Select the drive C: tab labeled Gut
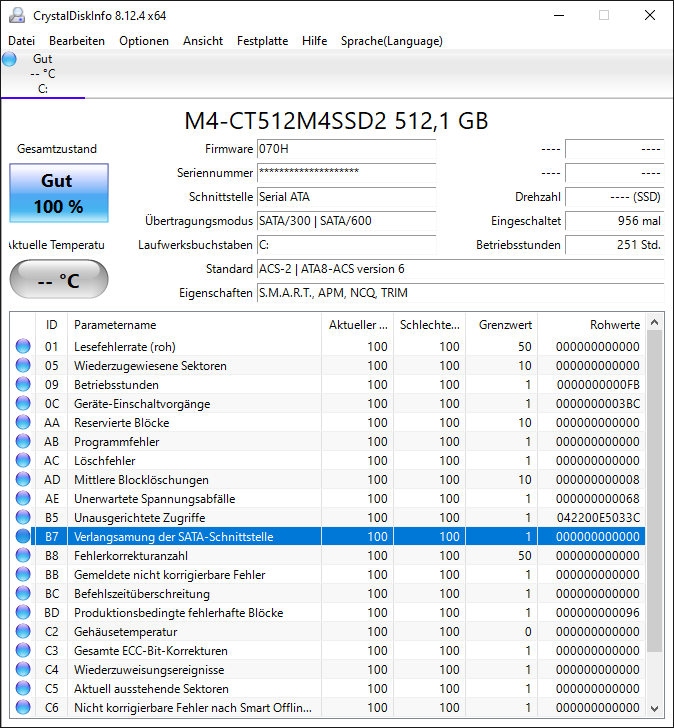The width and height of the screenshot is (674, 728). (x=43, y=73)
